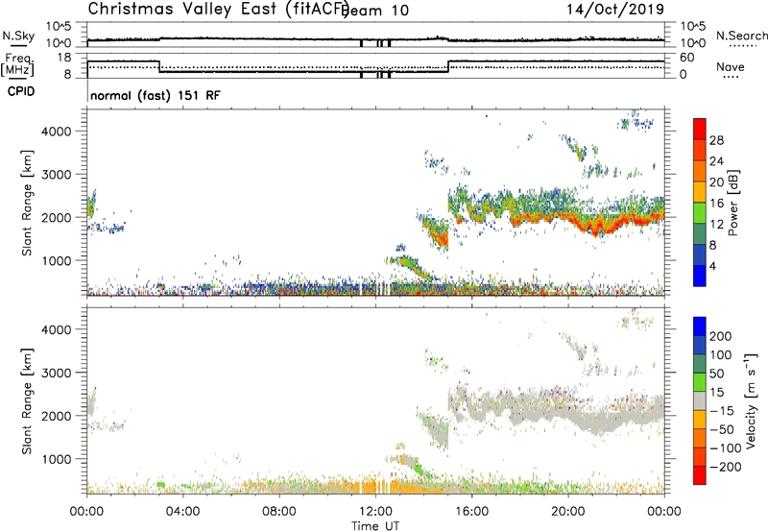Click the 100 label on Velocity colorbar
Viewport: 768px width, 532px height.
(x=721, y=354)
